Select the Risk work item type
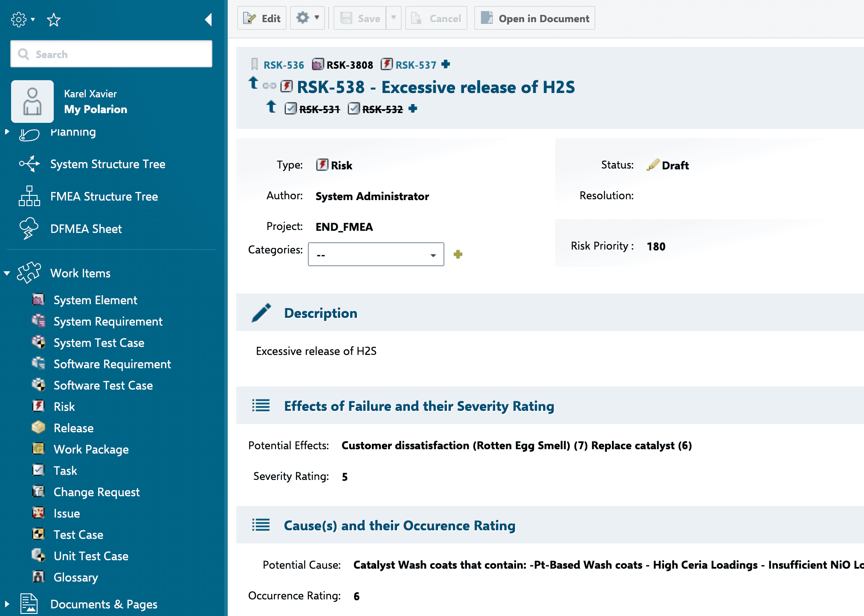The width and height of the screenshot is (864, 616). (x=64, y=407)
